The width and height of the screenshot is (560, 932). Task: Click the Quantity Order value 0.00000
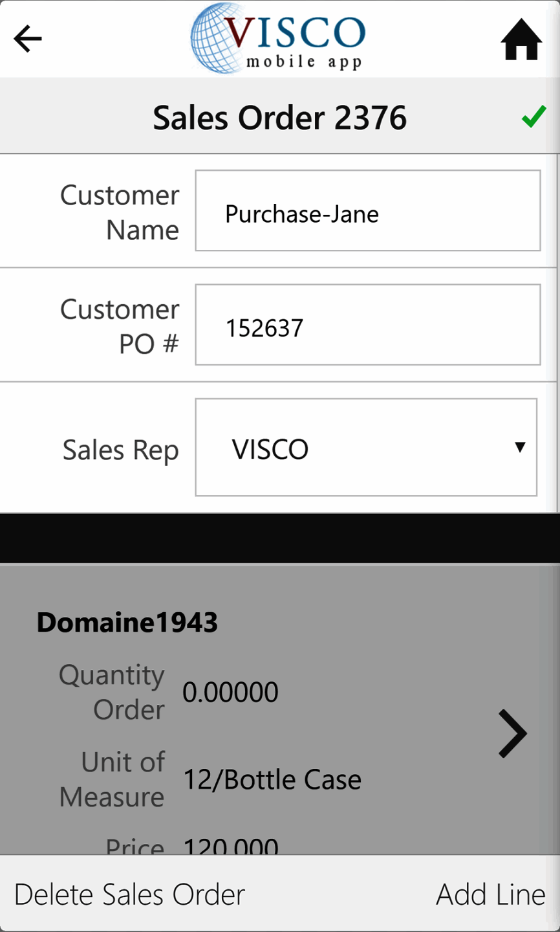230,693
